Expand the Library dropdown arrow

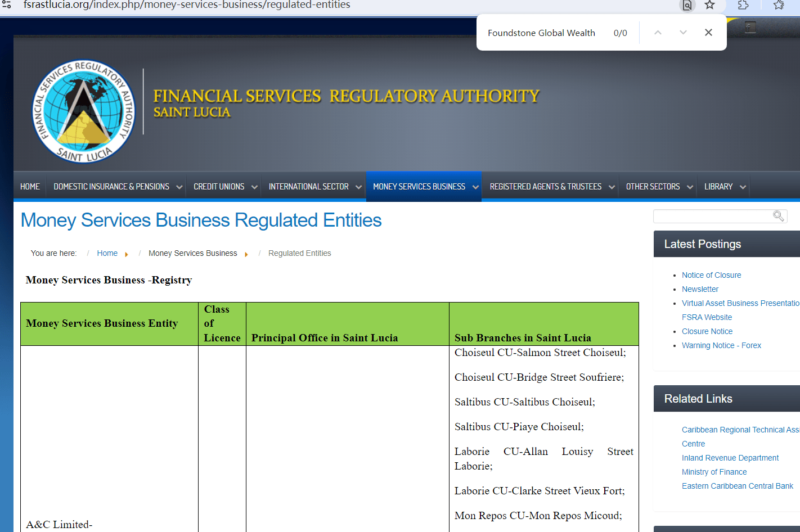[x=743, y=187]
